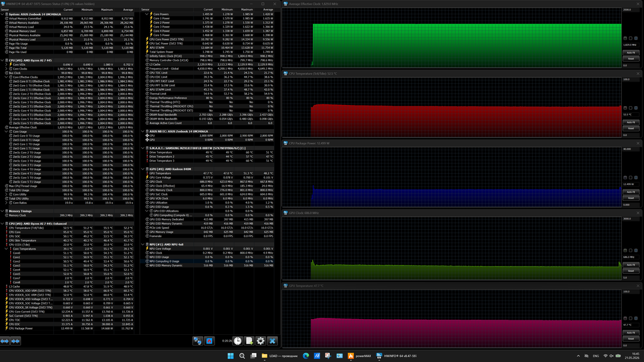Click the blue color swatch in CPU Package Power graph

coord(636,177)
